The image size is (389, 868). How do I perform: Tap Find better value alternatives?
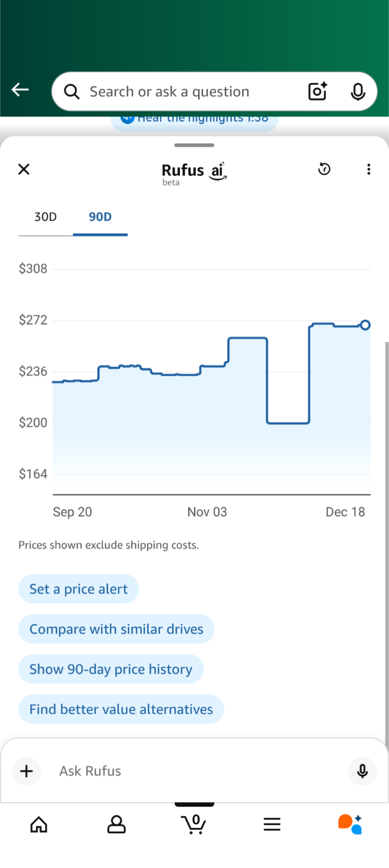(121, 709)
